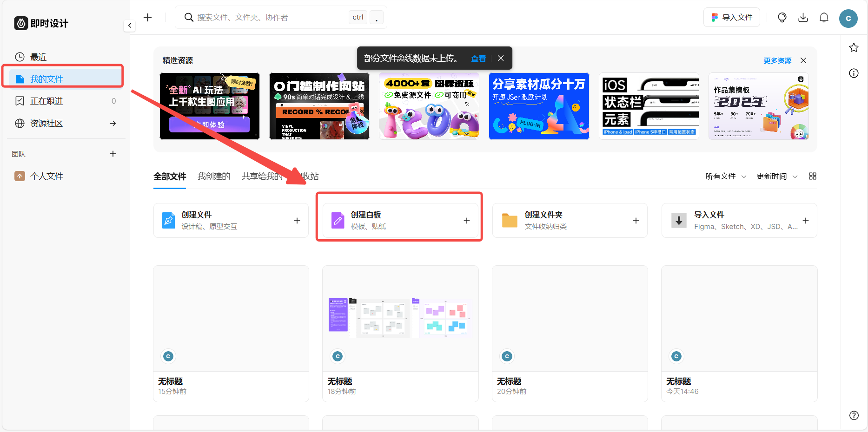
Task: Click the avatar badge on the 15分钟前 file
Action: pos(168,356)
